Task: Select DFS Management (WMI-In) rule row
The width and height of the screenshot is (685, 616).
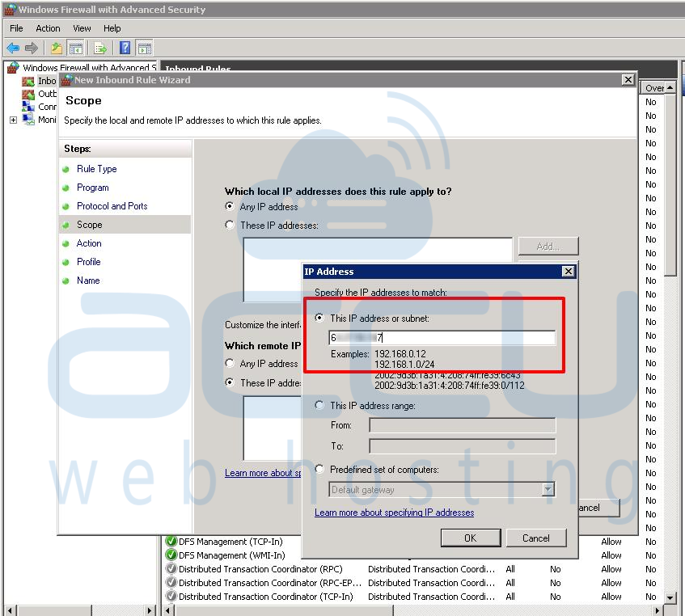Action: click(x=232, y=555)
